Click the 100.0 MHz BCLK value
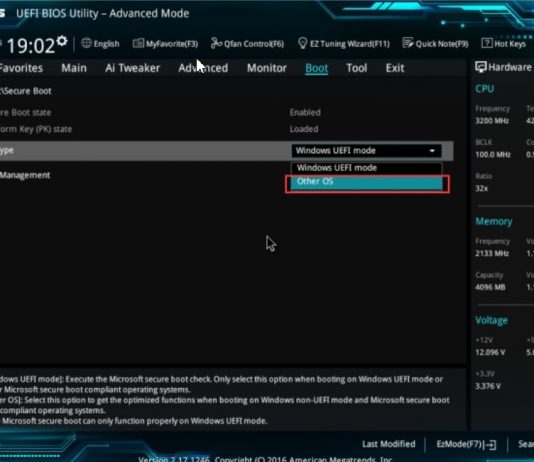Image resolution: width=534 pixels, height=462 pixels. coord(493,155)
